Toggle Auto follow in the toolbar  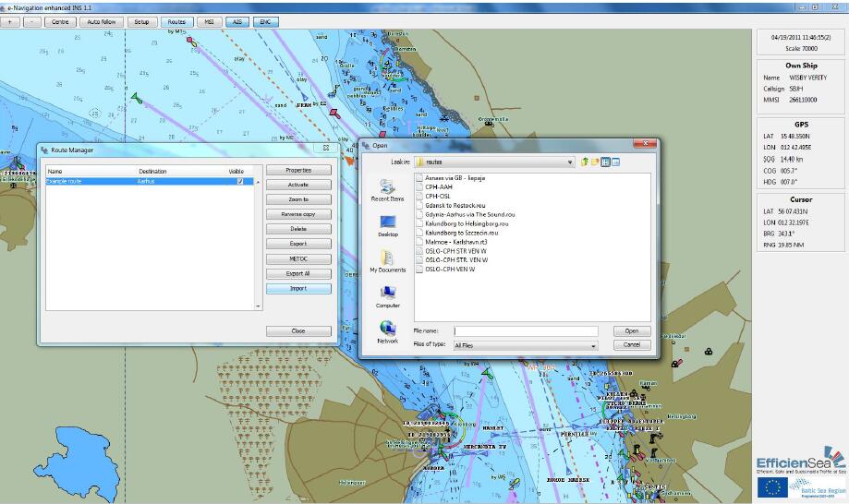(102, 22)
